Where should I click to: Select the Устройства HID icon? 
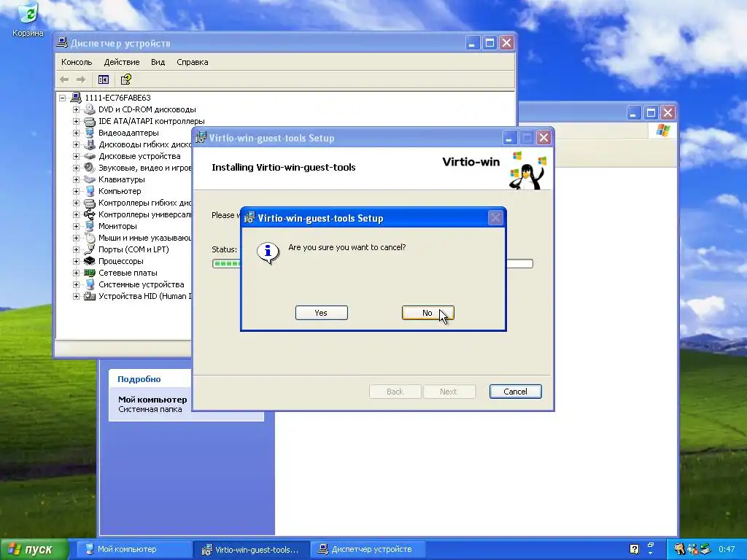[90, 296]
